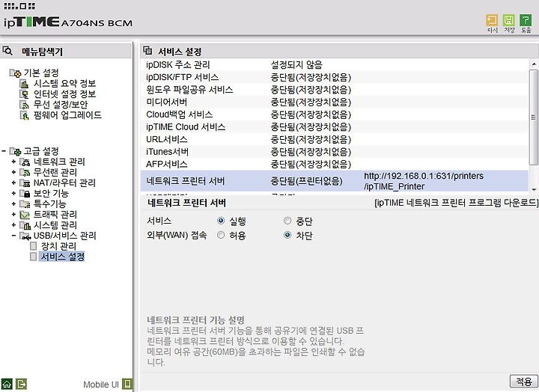Click the 시스템 요약 정보 icon
The height and width of the screenshot is (392, 539).
[x=25, y=84]
